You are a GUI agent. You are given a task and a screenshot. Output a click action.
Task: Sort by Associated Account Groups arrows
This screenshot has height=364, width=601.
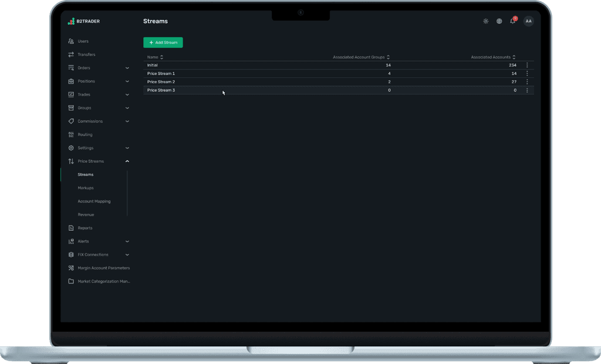[x=389, y=57]
